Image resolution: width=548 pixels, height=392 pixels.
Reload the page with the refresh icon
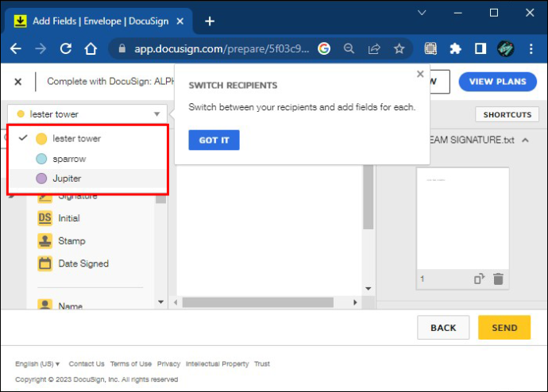click(66, 48)
